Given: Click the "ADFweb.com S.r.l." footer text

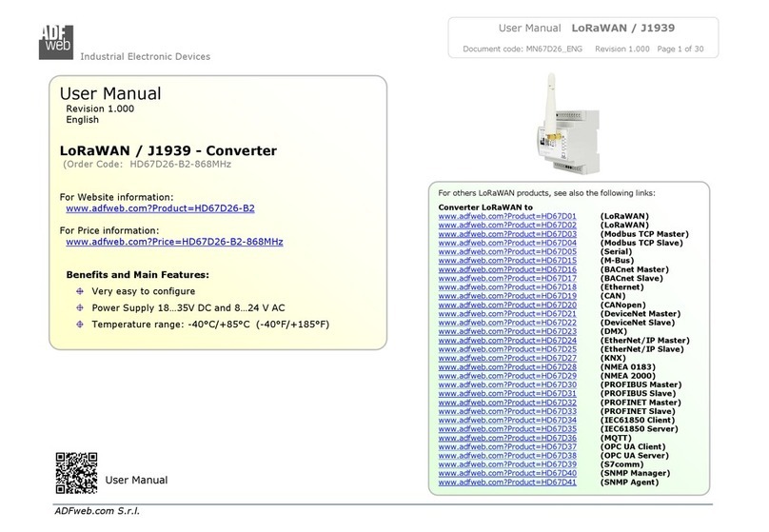Looking at the screenshot, I should [x=97, y=511].
